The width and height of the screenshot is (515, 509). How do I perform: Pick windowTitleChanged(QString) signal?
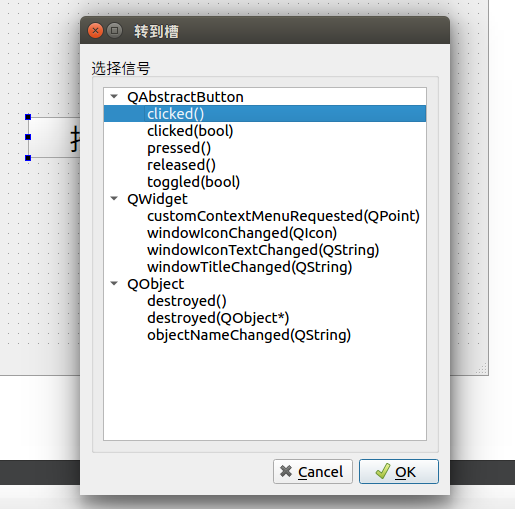pos(249,267)
